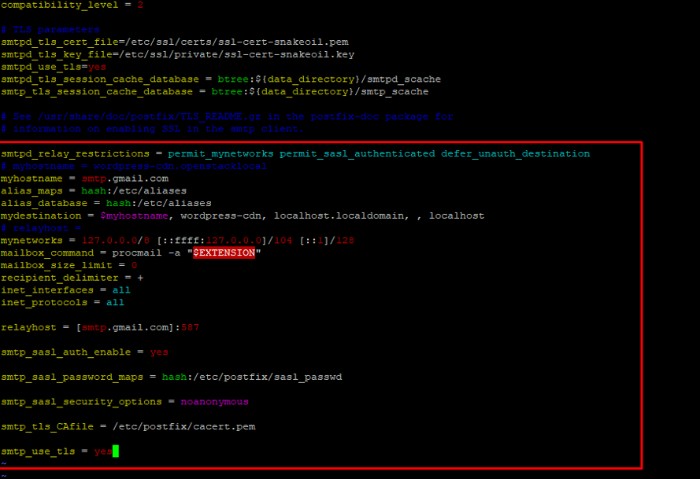The image size is (700, 479).
Task: Click the recipient_delimiter line
Action: 72,278
